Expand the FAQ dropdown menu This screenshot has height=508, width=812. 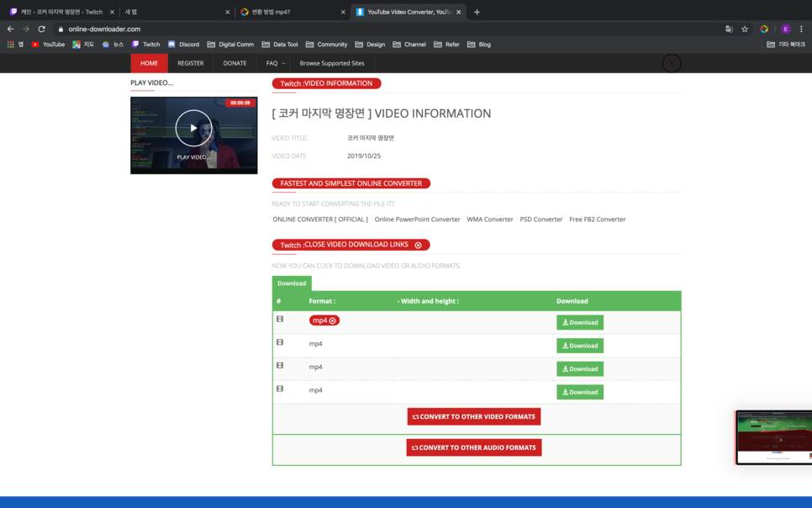click(276, 63)
